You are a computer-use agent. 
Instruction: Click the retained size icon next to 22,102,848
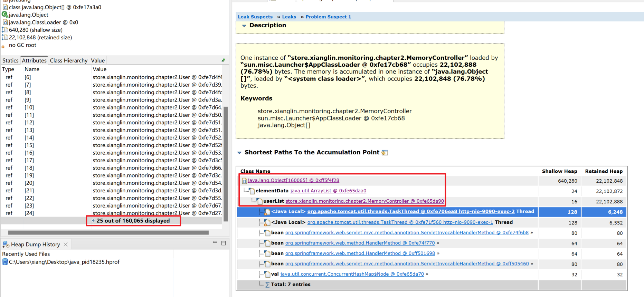[5, 37]
